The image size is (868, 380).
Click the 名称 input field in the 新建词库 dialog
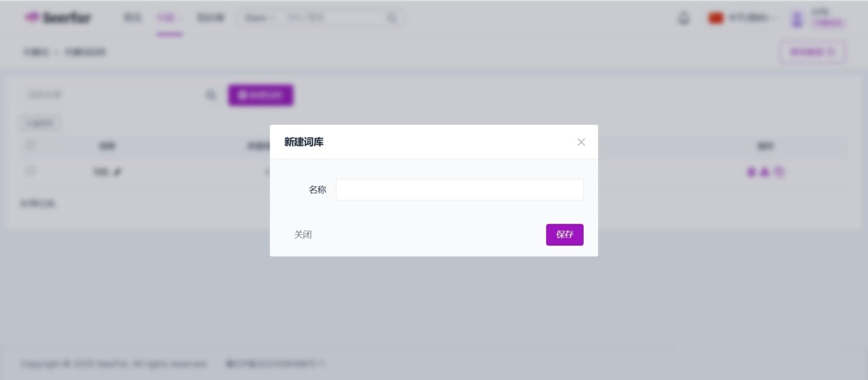(459, 189)
